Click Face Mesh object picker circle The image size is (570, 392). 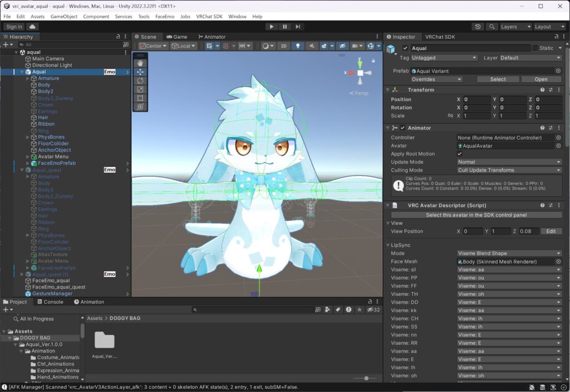pos(558,261)
